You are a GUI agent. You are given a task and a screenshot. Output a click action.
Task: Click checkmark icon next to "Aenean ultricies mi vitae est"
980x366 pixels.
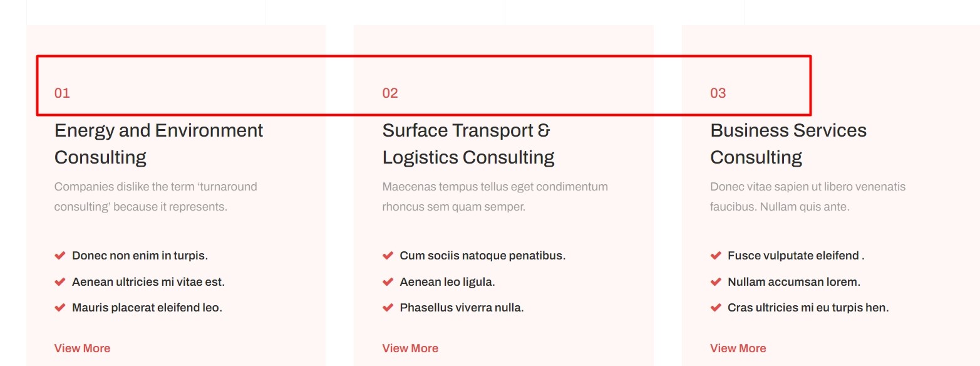click(60, 282)
